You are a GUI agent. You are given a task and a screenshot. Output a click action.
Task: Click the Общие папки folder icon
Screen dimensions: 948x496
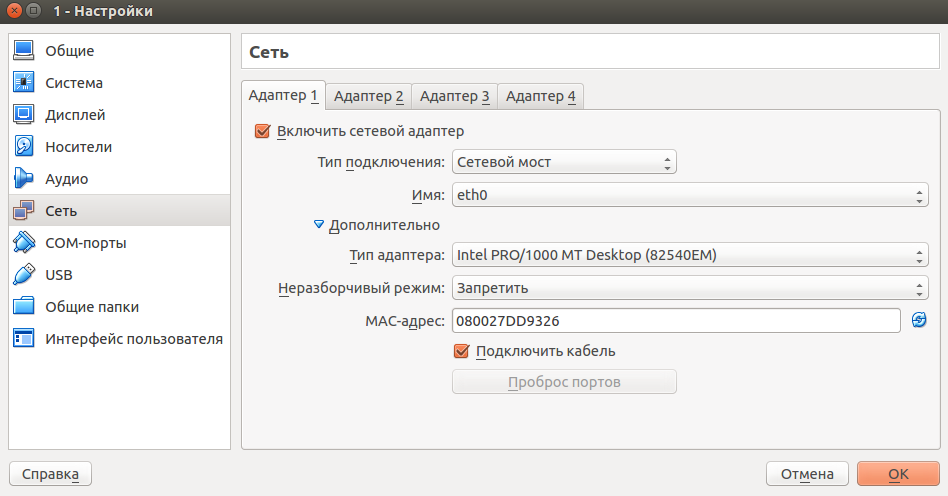point(24,307)
